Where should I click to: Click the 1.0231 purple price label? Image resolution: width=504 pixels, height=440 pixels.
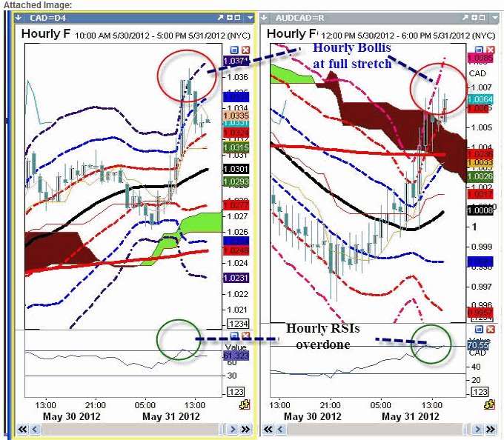[236, 278]
